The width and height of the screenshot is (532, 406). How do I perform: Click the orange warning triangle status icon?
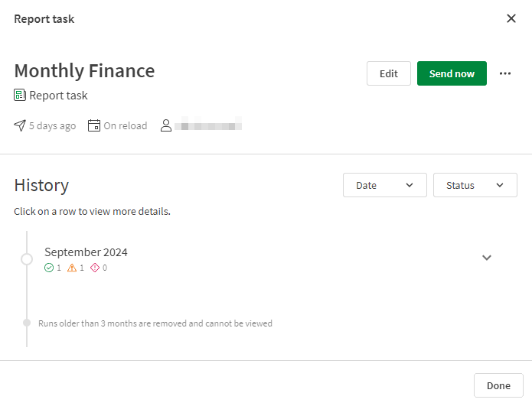tap(72, 268)
